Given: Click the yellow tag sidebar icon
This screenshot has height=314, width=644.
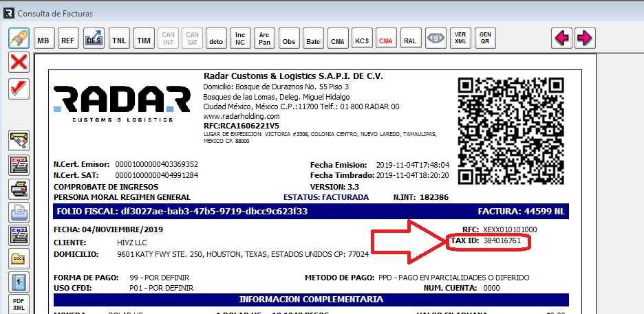Looking at the screenshot, I should point(19,141).
